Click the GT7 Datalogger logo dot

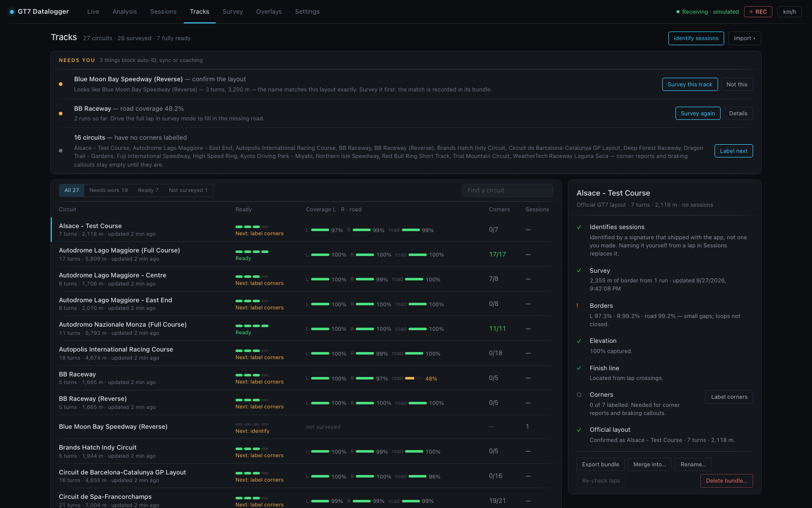[x=12, y=12]
